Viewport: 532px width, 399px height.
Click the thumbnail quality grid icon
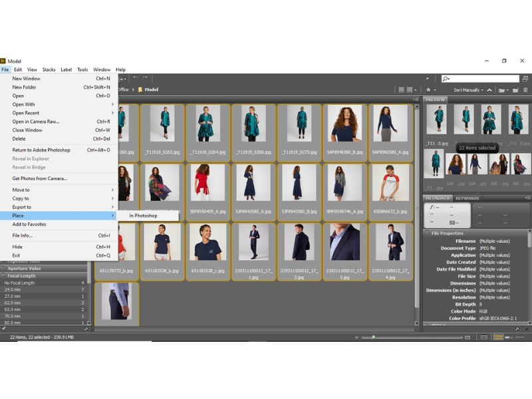(x=402, y=90)
